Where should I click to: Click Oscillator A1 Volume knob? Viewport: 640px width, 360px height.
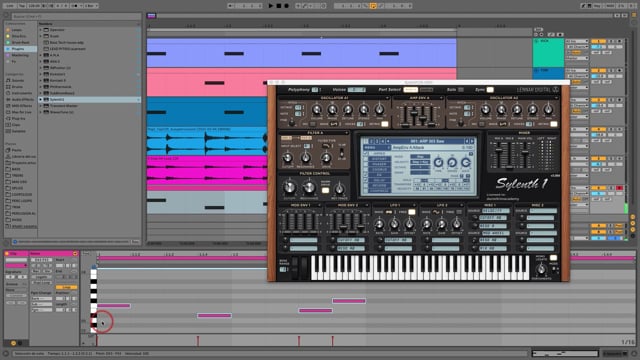pyautogui.click(x=316, y=109)
